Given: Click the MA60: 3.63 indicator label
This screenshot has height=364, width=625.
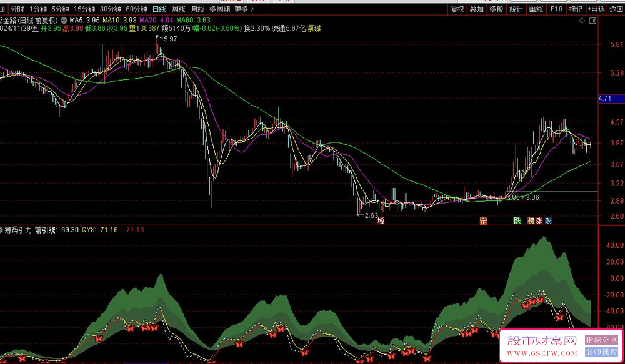Looking at the screenshot, I should pos(193,21).
